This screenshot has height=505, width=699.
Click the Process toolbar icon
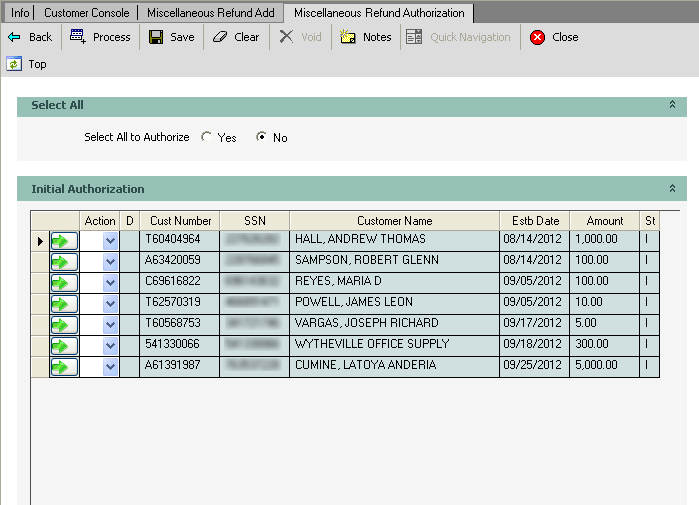click(x=78, y=37)
